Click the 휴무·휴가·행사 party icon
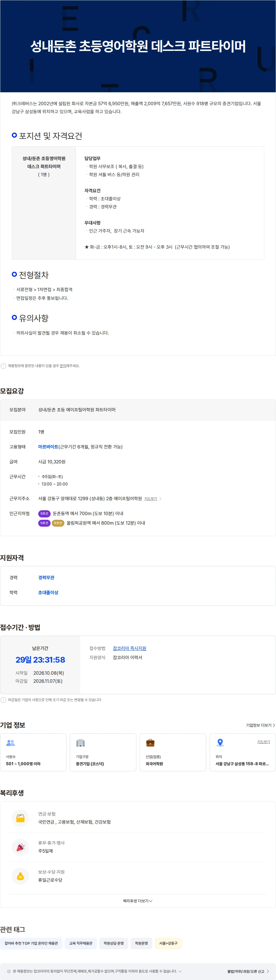276x980 pixels. tap(21, 847)
